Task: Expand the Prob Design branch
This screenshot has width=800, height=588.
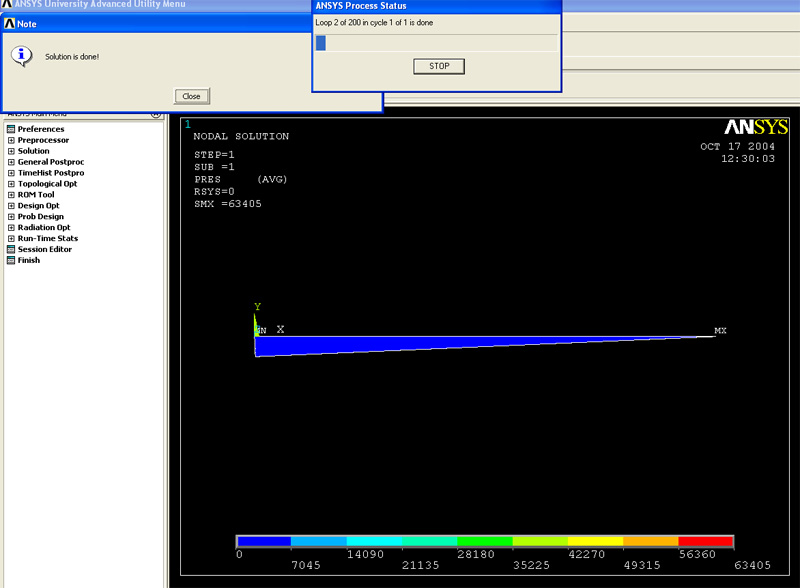Action: point(11,216)
